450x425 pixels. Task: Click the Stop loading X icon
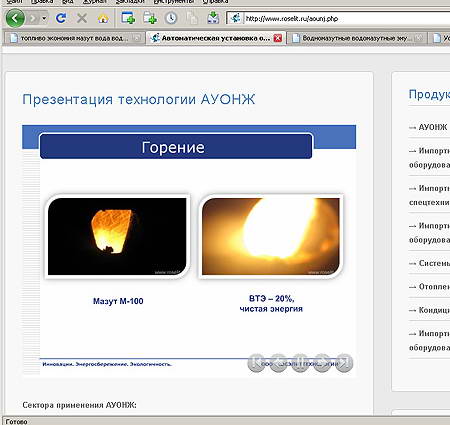[82, 18]
